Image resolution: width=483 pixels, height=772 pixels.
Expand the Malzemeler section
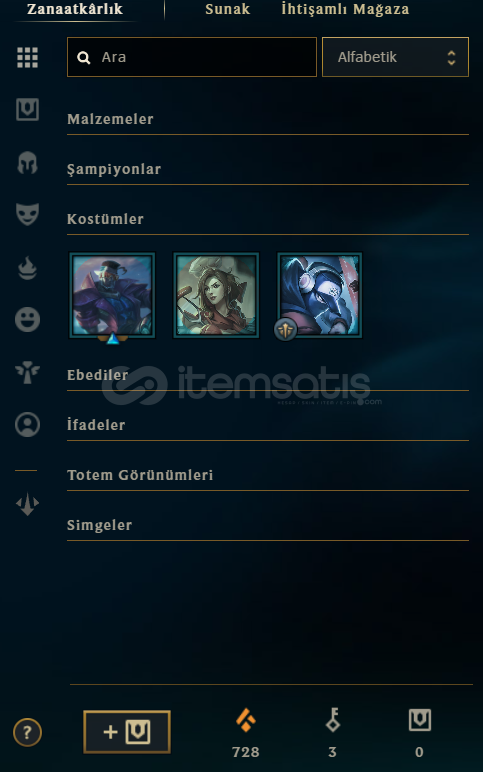click(x=268, y=119)
